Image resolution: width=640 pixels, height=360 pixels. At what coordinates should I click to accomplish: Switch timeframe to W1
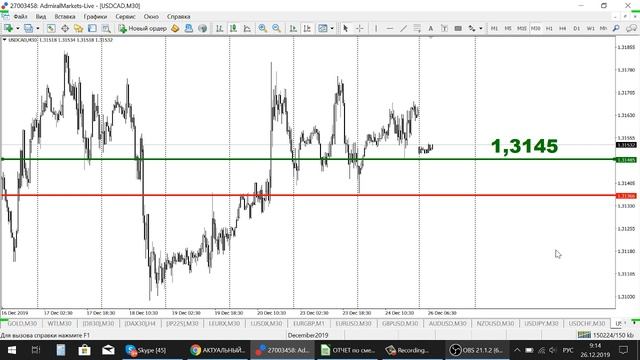coord(590,28)
